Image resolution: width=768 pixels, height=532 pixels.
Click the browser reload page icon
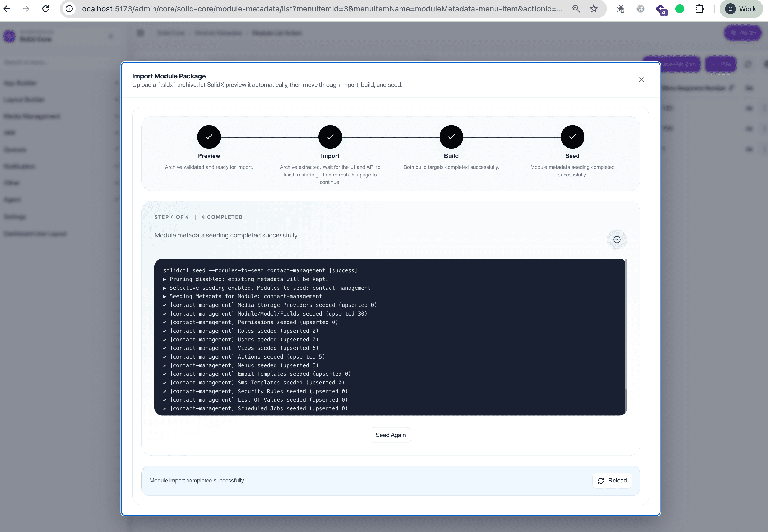[x=46, y=9]
